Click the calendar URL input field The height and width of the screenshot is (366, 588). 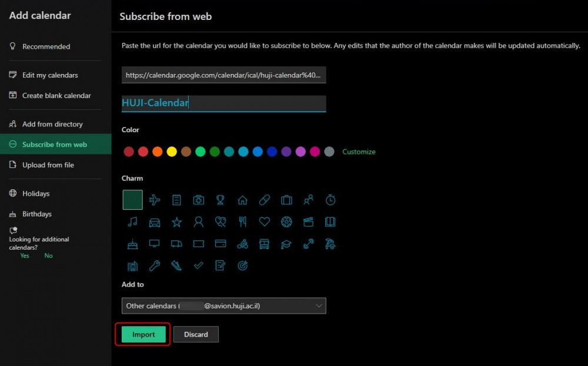pyautogui.click(x=223, y=75)
